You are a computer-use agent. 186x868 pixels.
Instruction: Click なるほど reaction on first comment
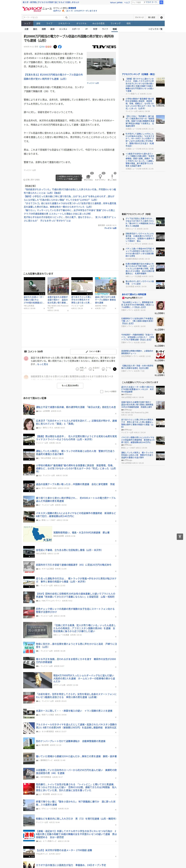[94, 369]
